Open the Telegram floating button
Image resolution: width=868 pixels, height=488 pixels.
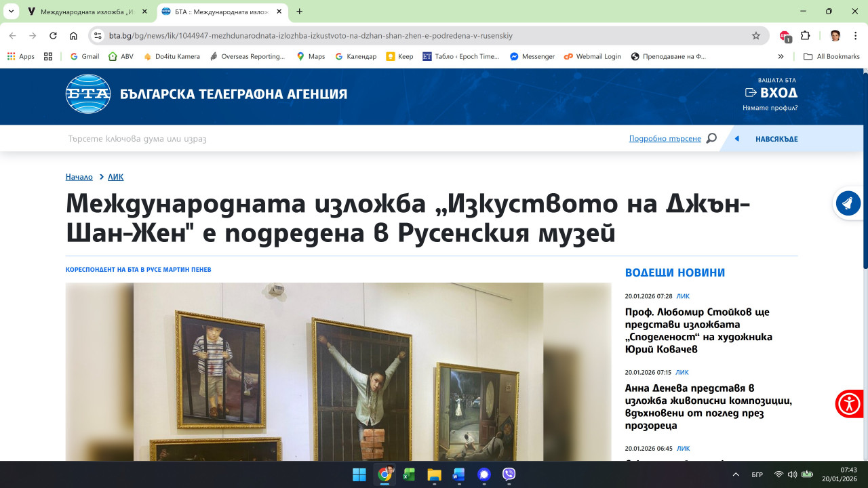848,203
